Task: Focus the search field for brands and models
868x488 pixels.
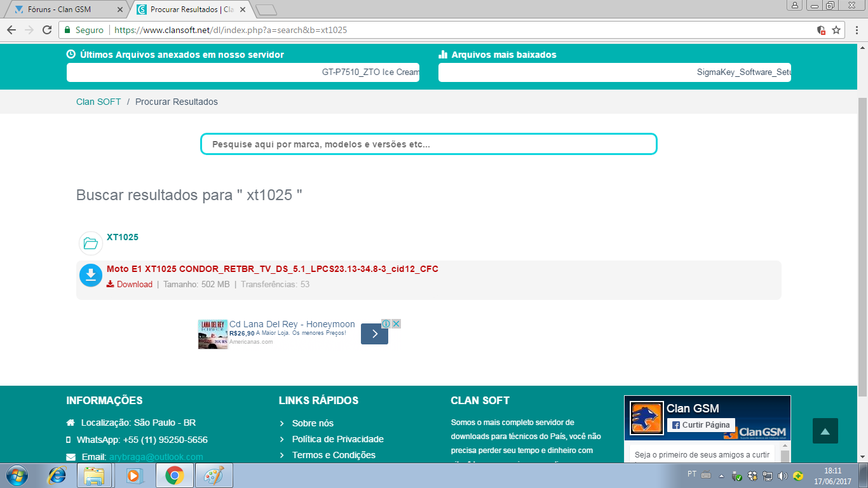Action: pyautogui.click(x=429, y=144)
